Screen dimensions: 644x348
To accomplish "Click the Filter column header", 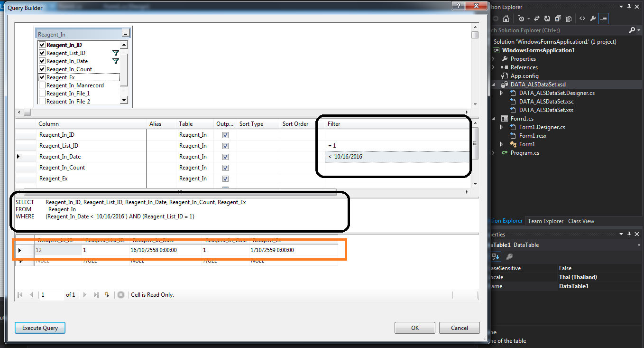I will pos(397,124).
